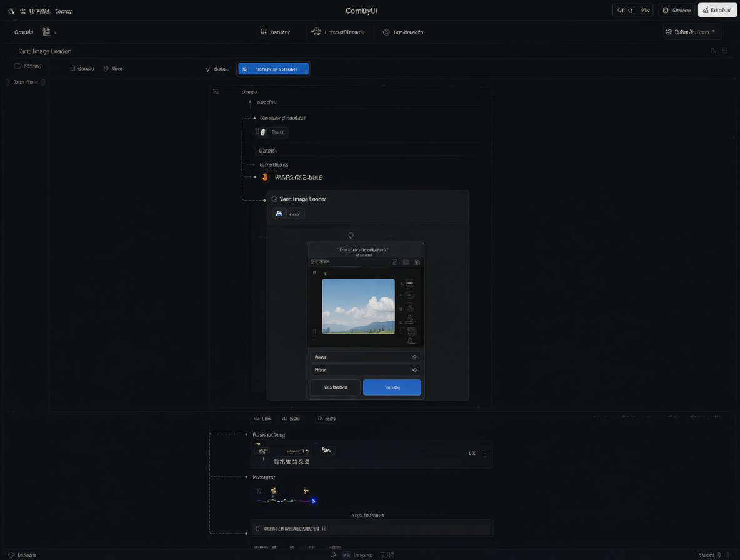Click the orange icon in the node tree
740x560 pixels.
(x=265, y=177)
